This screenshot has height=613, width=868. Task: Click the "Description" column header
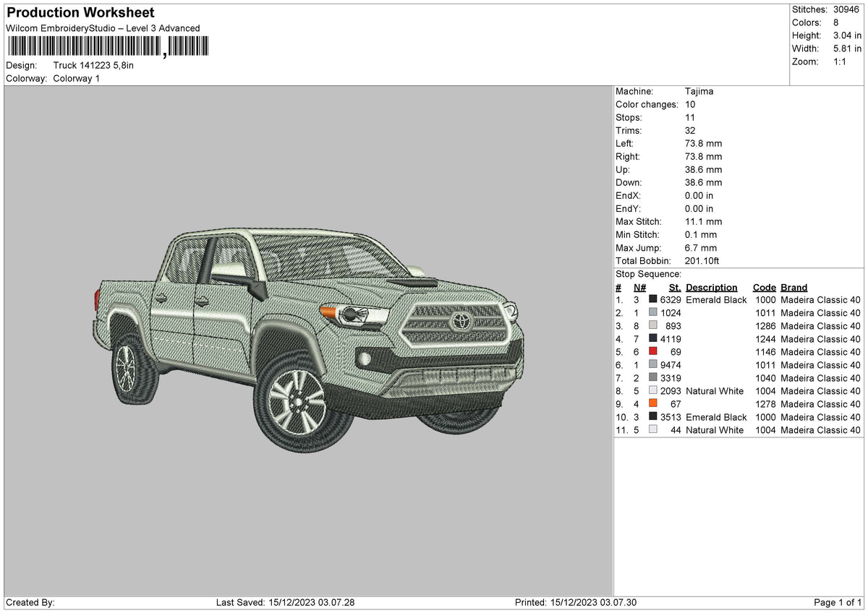[x=712, y=288]
